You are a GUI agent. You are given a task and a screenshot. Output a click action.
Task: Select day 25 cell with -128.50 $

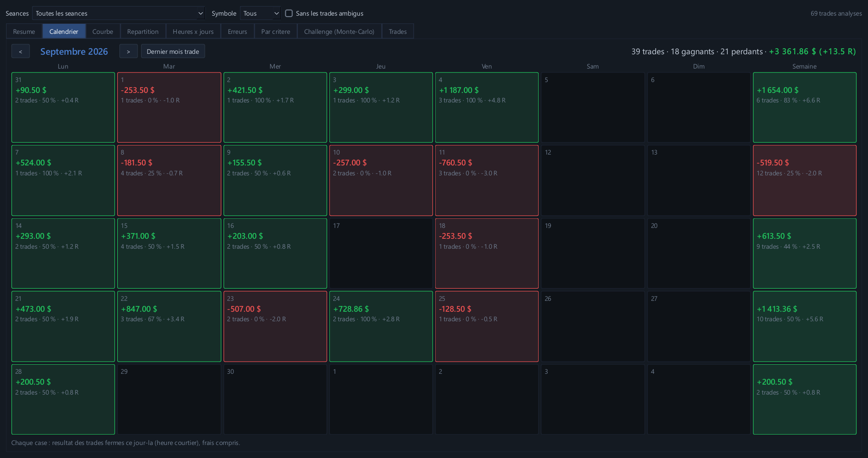[487, 326]
